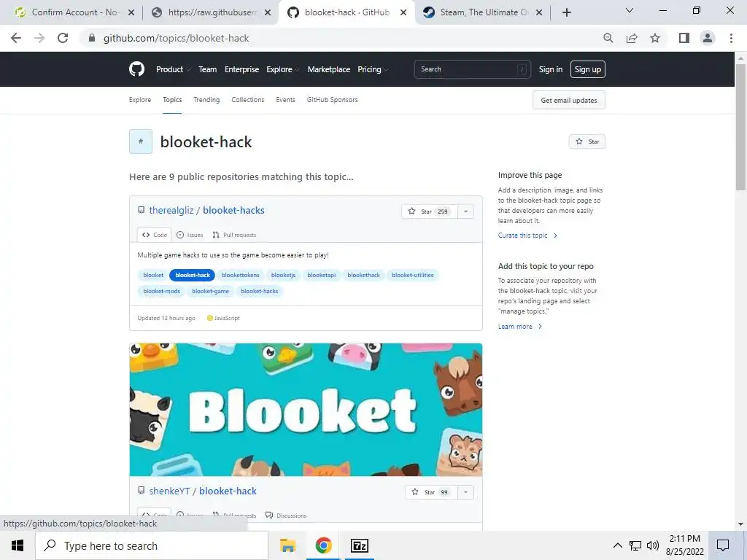The image size is (747, 560).
Task: Open shenkeYT blooket-hack repository link
Action: pos(228,491)
